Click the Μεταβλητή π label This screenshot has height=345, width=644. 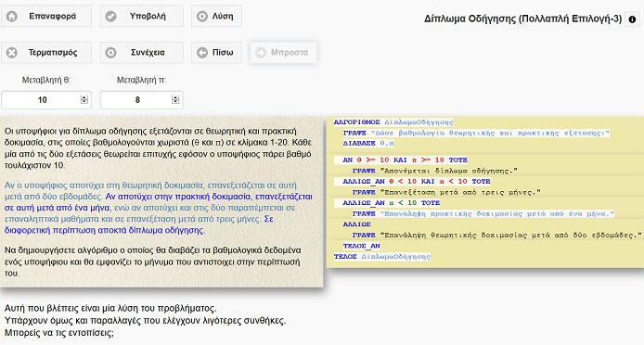(x=141, y=80)
